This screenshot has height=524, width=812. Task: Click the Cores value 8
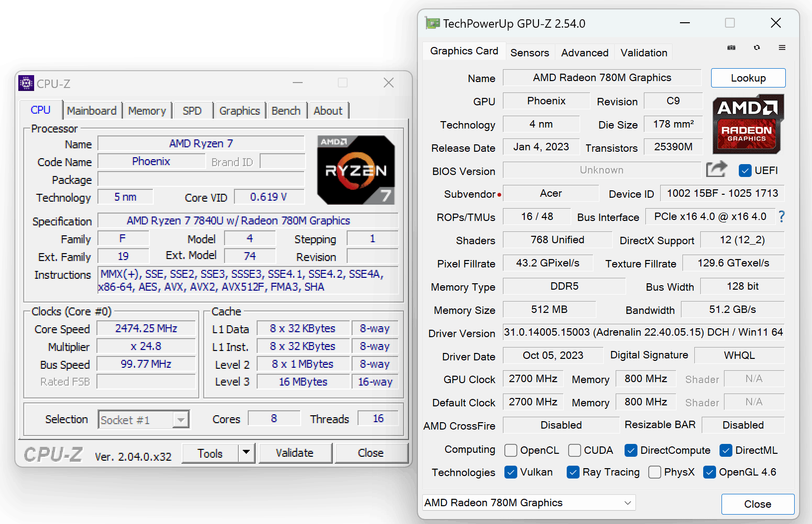point(274,418)
